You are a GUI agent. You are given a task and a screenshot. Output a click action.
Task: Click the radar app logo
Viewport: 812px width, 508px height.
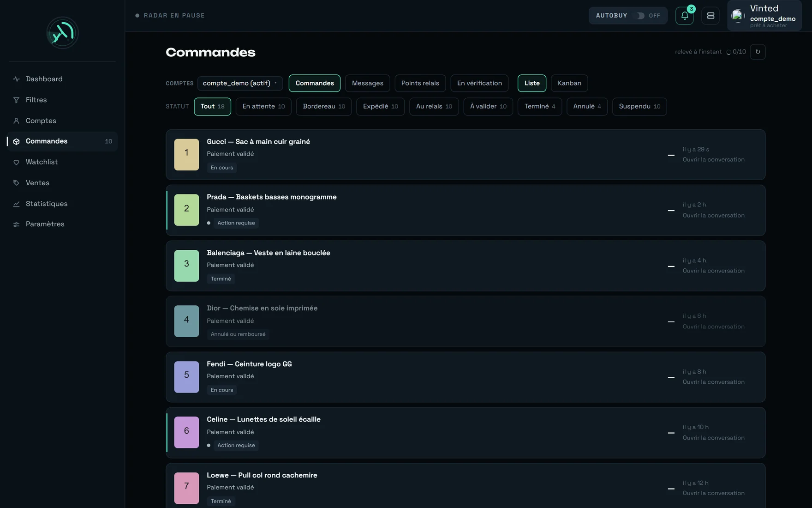(x=62, y=33)
